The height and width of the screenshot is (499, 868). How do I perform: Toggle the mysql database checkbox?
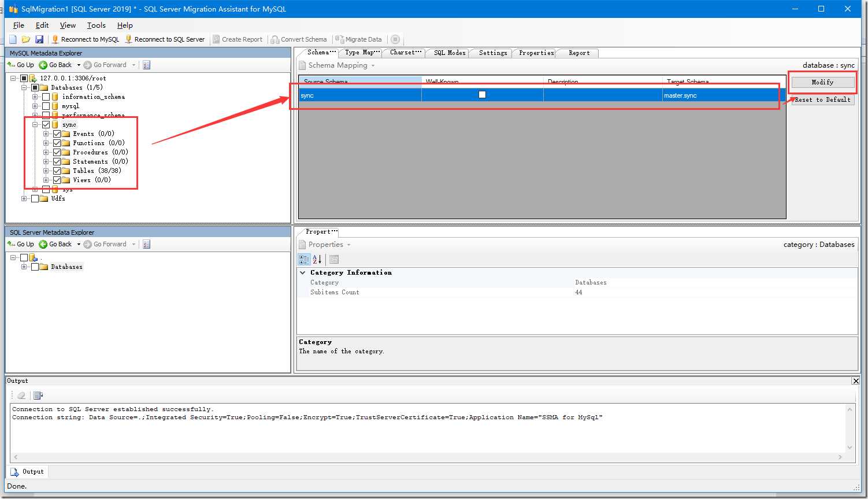(x=46, y=106)
